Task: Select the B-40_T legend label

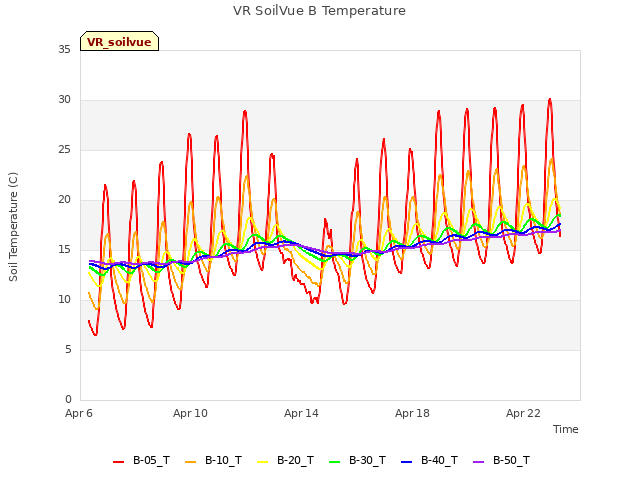Action: (x=440, y=460)
